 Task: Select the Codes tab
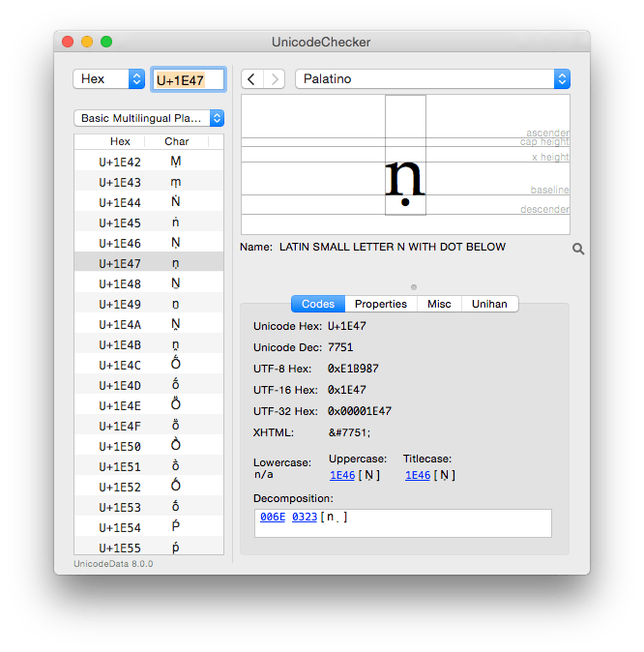(x=318, y=304)
